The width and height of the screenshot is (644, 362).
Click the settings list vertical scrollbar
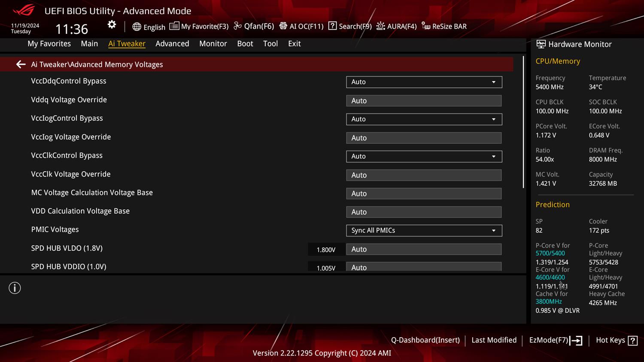coord(523,122)
